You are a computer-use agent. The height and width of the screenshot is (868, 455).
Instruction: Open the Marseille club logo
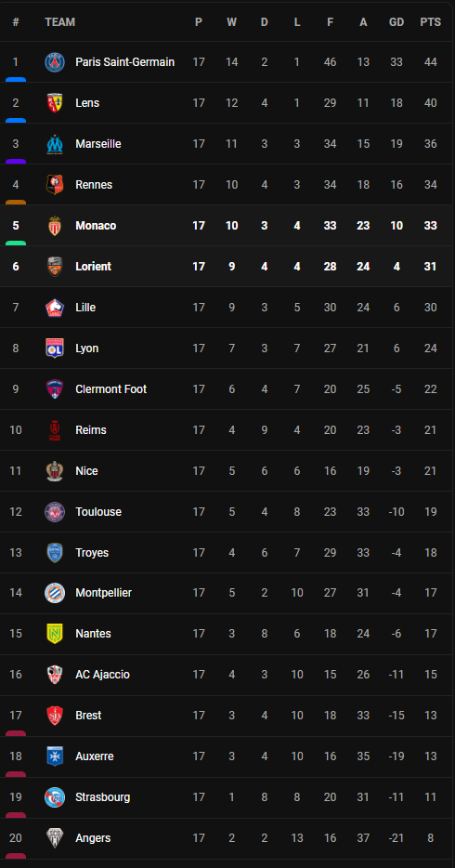tap(55, 144)
